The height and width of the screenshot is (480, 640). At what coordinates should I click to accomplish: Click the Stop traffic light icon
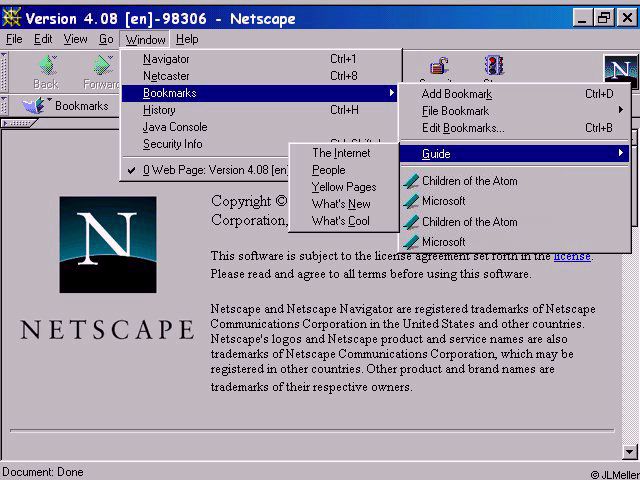(494, 65)
